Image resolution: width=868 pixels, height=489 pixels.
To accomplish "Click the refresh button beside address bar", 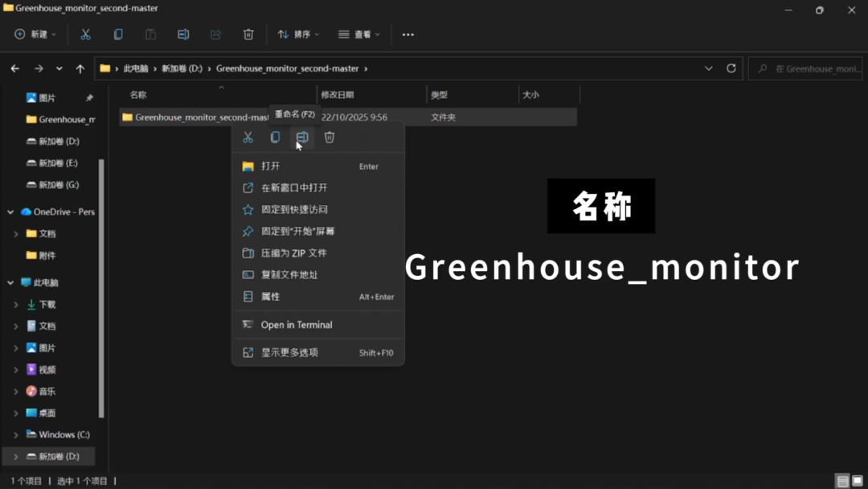I will [x=731, y=68].
